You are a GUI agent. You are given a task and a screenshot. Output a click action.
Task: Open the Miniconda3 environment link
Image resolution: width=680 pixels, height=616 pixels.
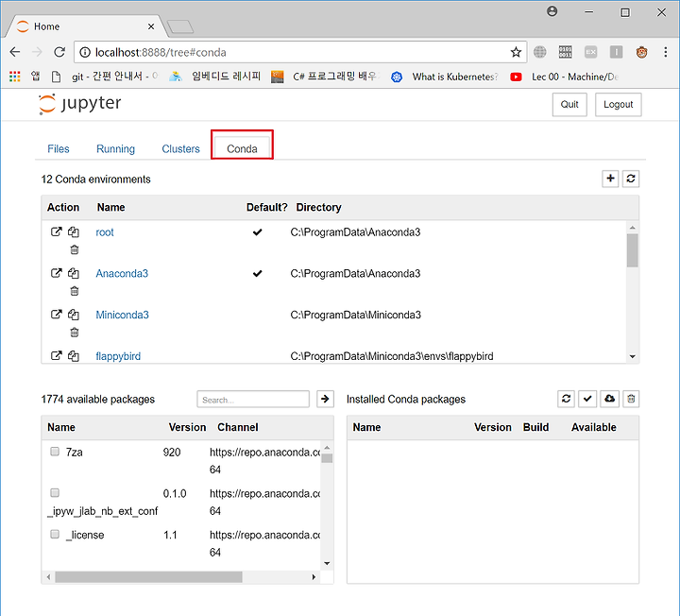coord(122,315)
